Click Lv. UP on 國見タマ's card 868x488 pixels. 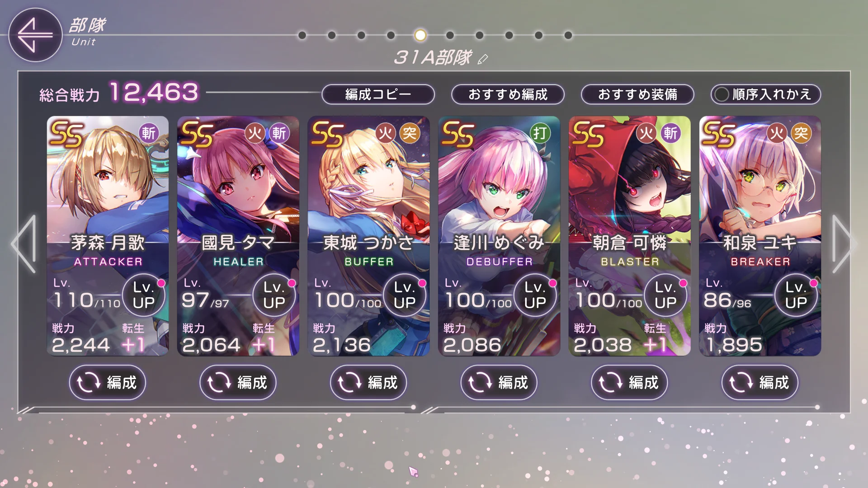click(274, 295)
